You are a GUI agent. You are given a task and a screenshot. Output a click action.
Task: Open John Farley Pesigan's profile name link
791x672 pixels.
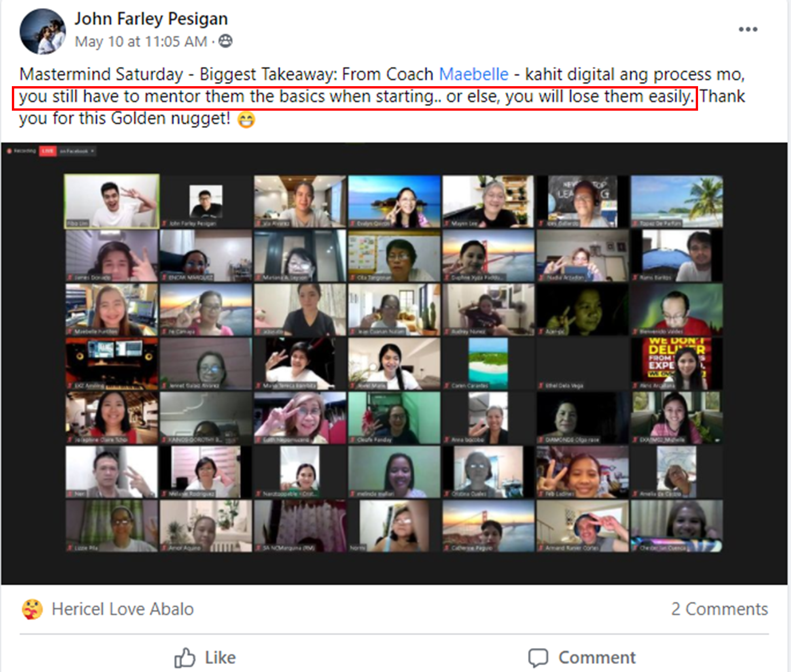pos(151,19)
